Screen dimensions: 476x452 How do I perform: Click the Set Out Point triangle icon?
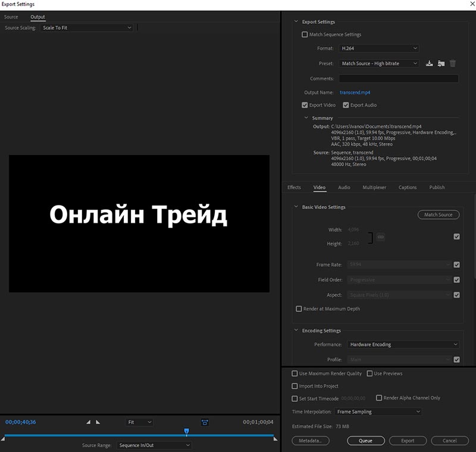pos(98,422)
